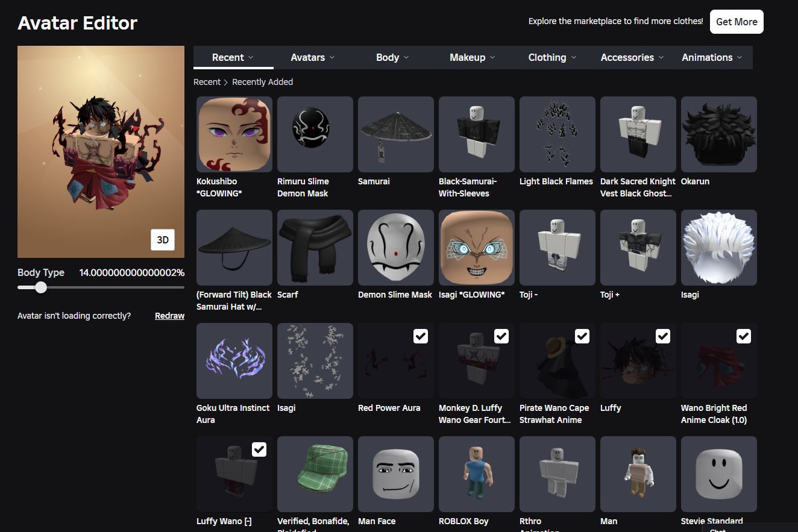
Task: Click the avatar preview image
Action: [x=101, y=152]
